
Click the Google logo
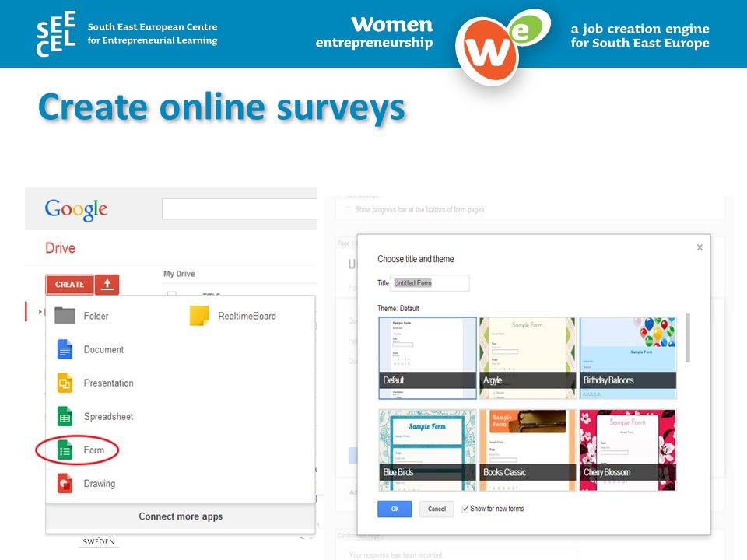[76, 210]
